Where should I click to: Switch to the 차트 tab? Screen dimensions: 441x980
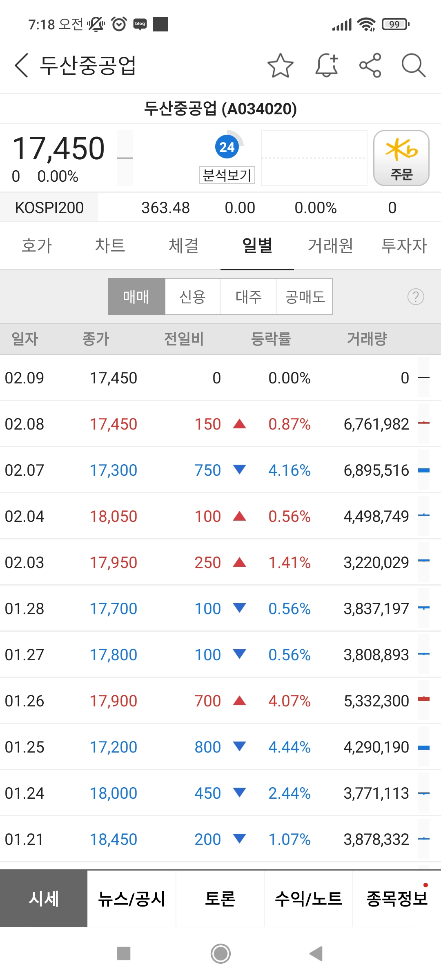pyautogui.click(x=110, y=246)
